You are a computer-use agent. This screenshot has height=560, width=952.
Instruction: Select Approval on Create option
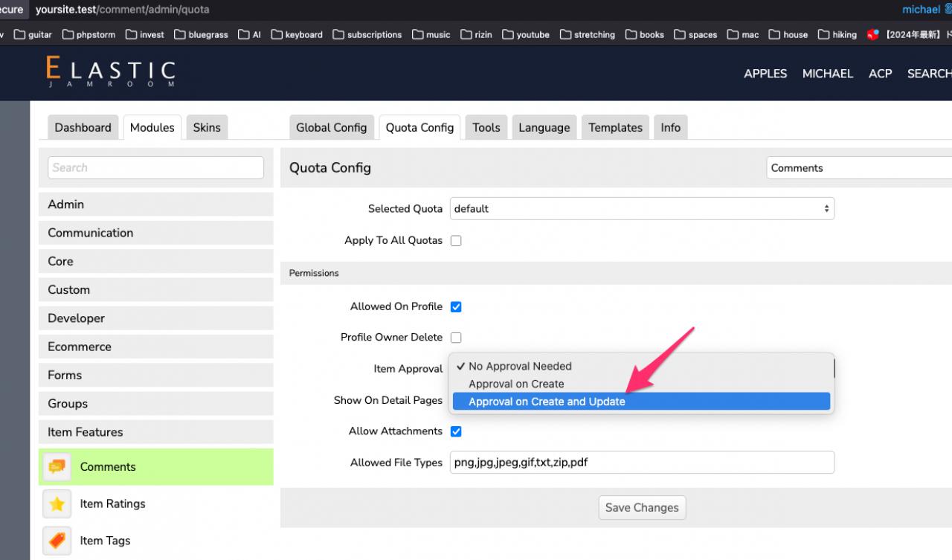516,384
